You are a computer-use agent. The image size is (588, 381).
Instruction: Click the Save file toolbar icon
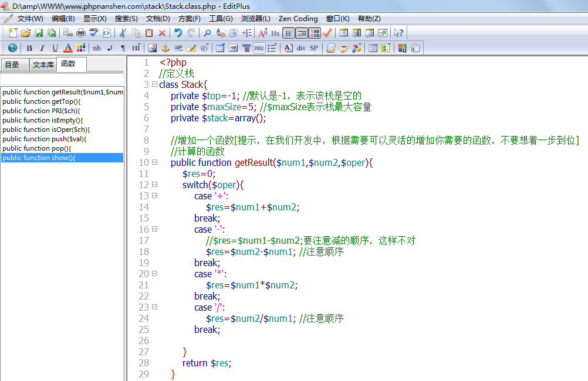[39, 33]
